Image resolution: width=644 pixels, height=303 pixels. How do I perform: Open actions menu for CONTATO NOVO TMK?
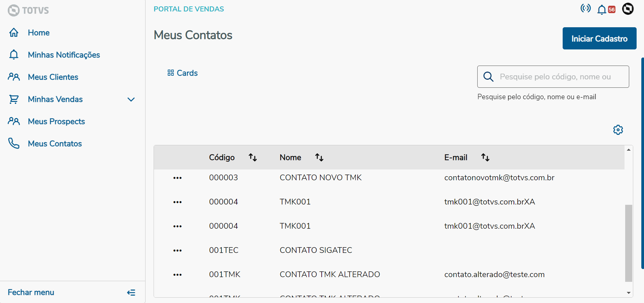(177, 178)
